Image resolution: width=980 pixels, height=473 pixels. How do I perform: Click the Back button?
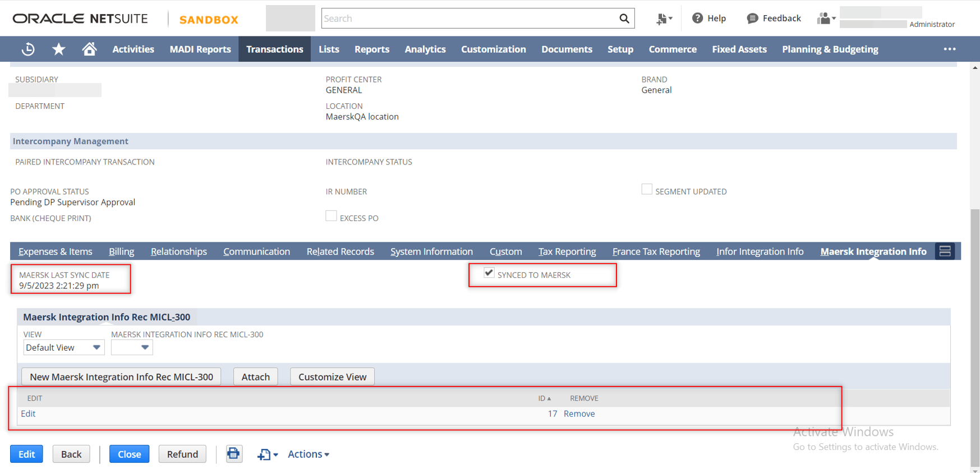point(71,454)
